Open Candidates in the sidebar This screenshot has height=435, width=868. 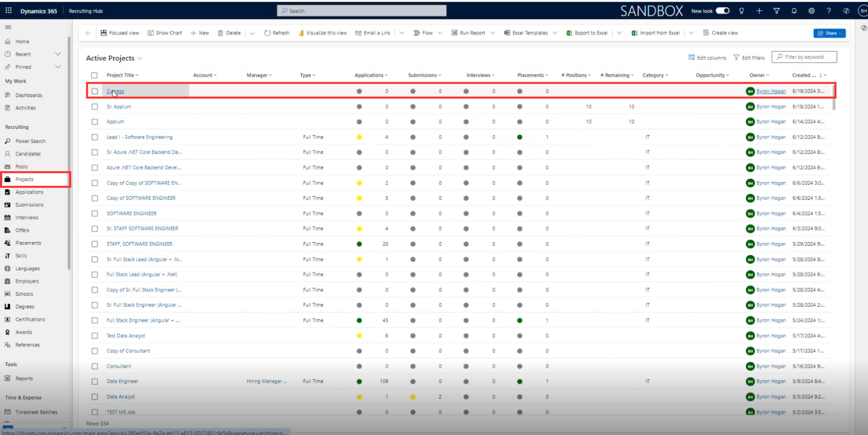click(28, 154)
